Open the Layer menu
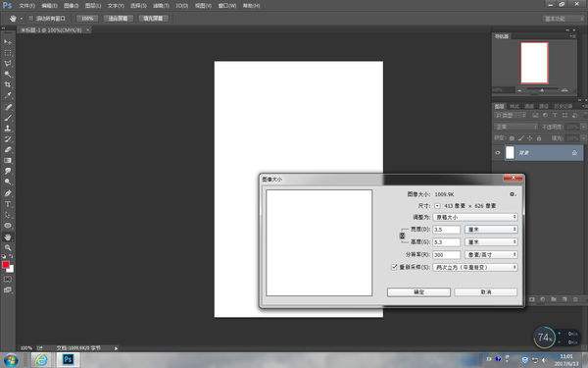 (93, 6)
